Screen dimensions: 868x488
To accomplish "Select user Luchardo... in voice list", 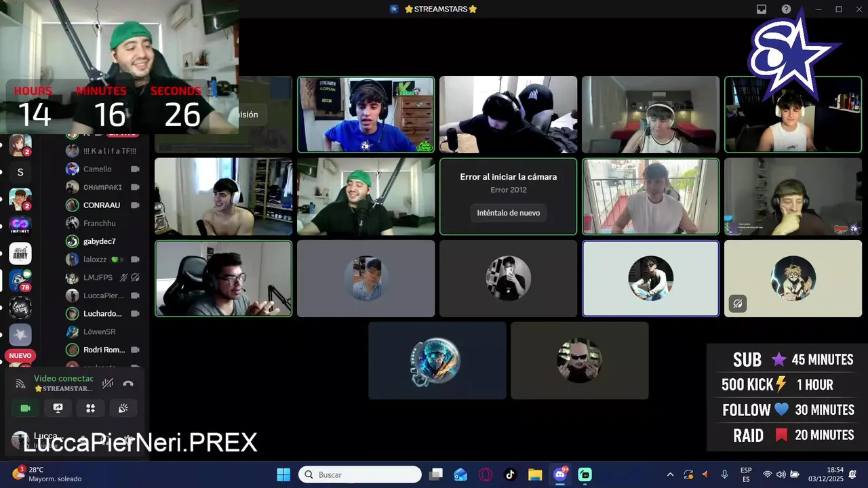I will (x=102, y=314).
